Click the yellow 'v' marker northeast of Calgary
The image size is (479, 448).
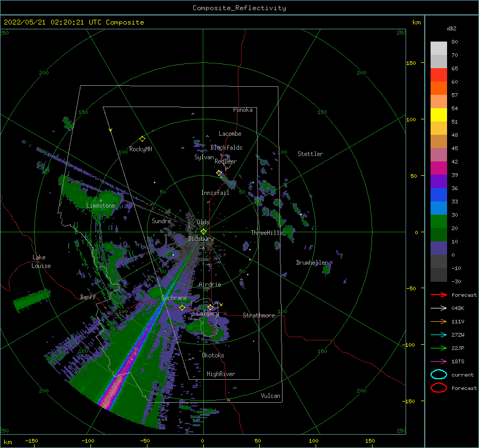pos(221,304)
